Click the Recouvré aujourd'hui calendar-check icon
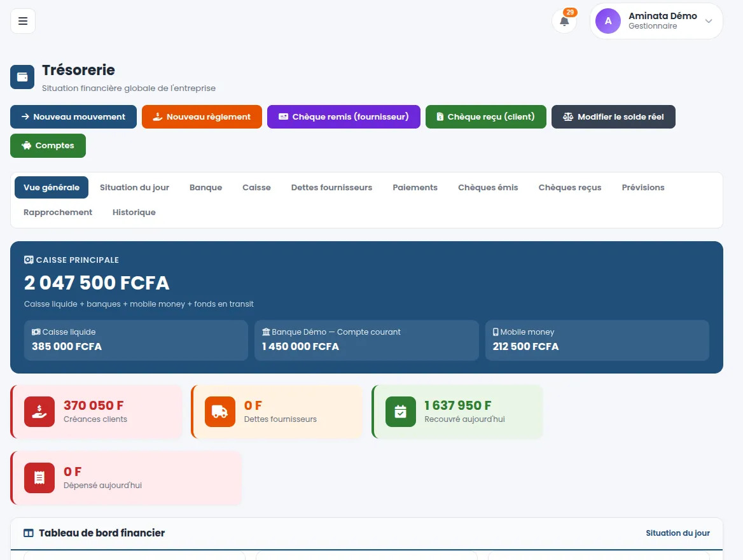 pyautogui.click(x=400, y=412)
